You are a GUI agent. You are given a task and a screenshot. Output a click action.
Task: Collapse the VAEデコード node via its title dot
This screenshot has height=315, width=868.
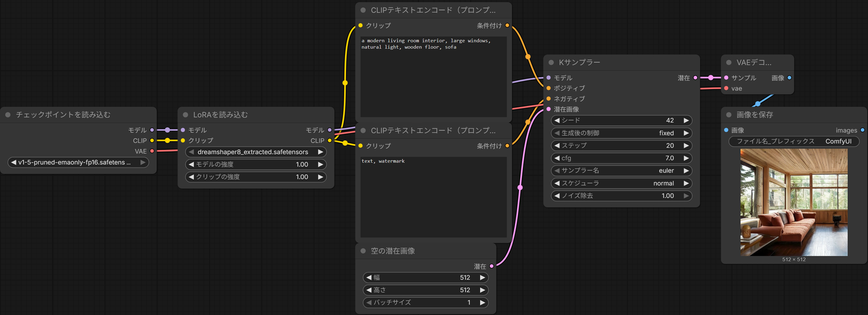(729, 62)
